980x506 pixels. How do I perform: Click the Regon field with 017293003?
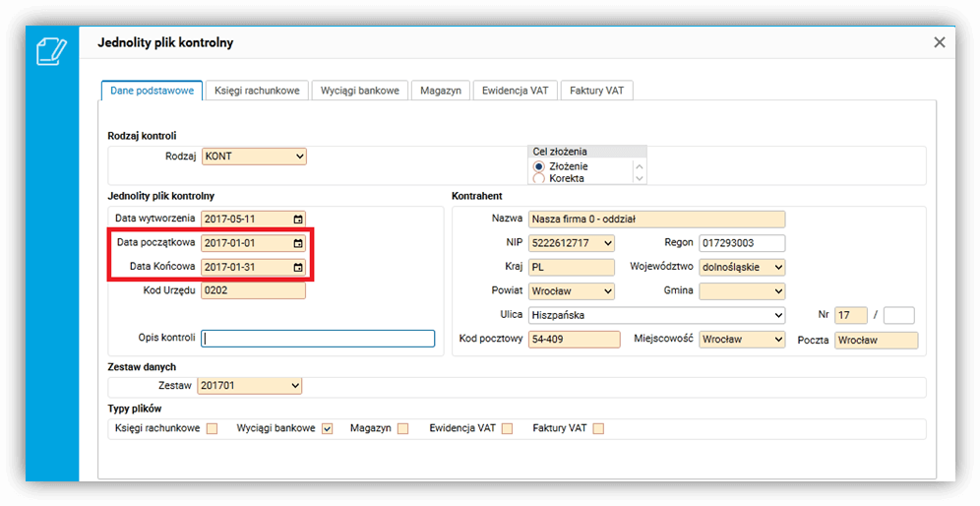742,243
